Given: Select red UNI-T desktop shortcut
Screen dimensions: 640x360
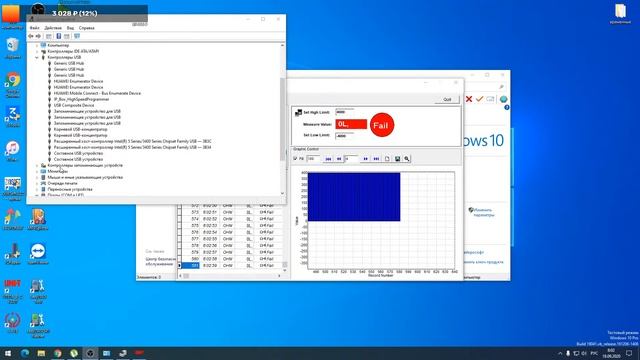Looking at the screenshot, I should point(13,291).
